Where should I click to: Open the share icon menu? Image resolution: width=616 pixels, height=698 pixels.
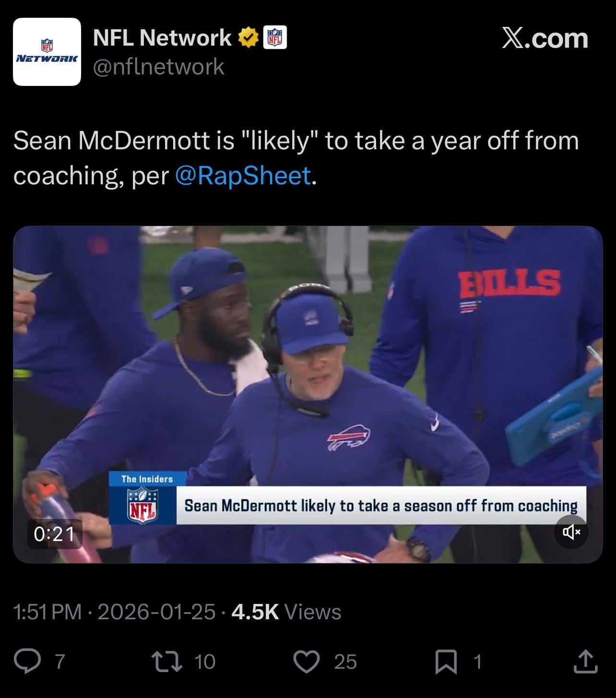pos(586,662)
